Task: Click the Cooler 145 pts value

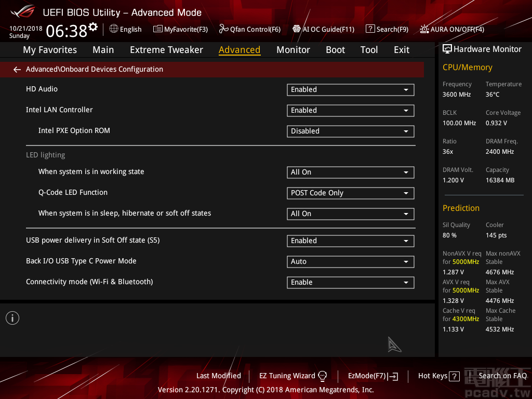Action: point(496,235)
